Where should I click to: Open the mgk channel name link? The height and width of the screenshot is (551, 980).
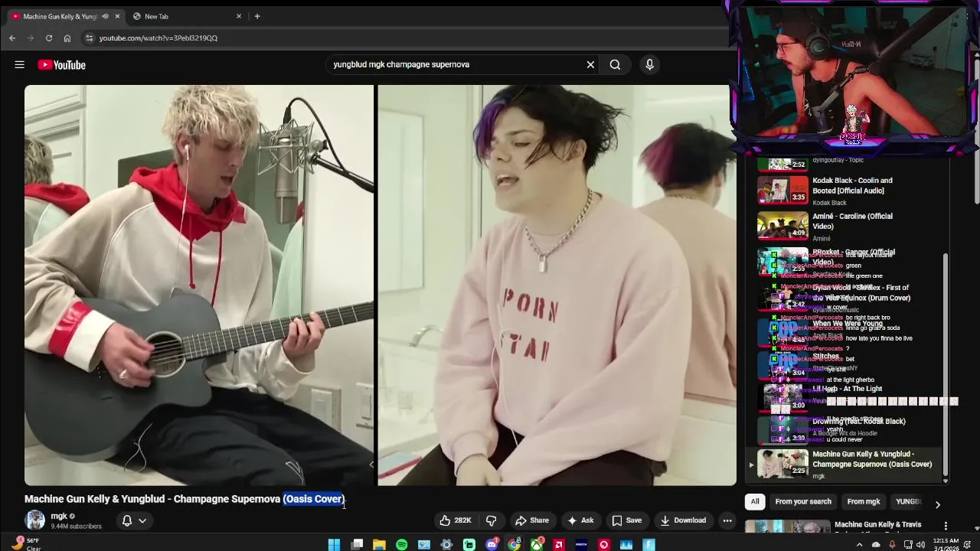pyautogui.click(x=59, y=516)
